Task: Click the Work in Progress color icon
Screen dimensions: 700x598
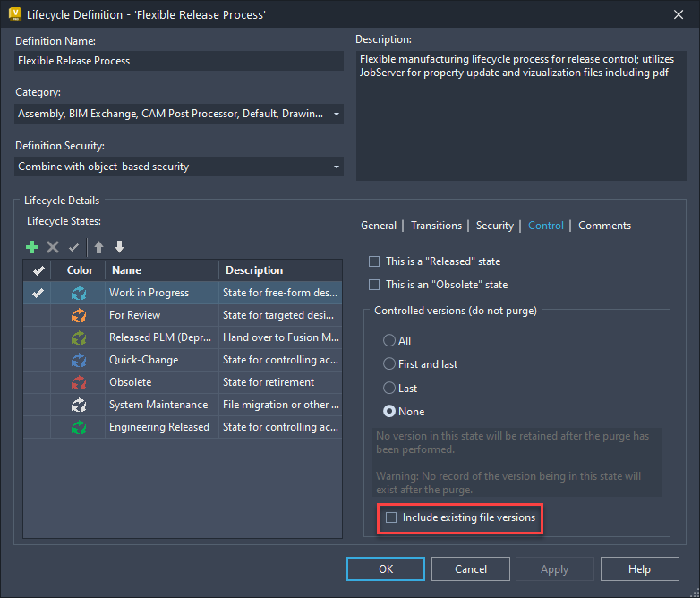Action: [x=79, y=293]
